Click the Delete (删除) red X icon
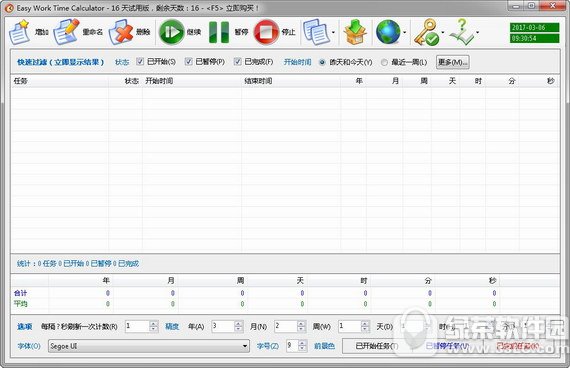Viewport: 570px width, 368px height. (121, 32)
